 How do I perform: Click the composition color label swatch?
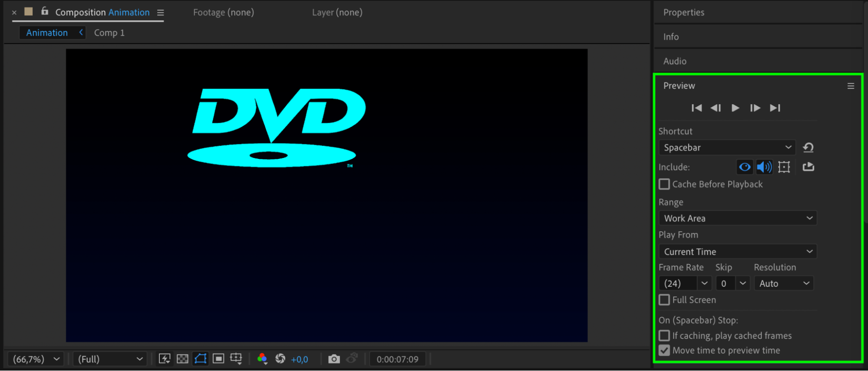(x=29, y=12)
